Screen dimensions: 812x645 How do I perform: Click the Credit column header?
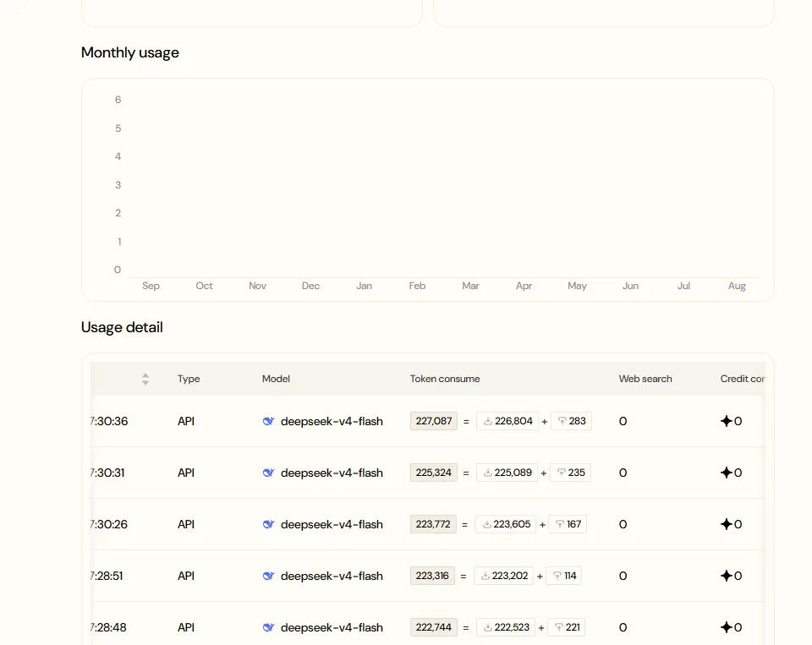click(742, 379)
